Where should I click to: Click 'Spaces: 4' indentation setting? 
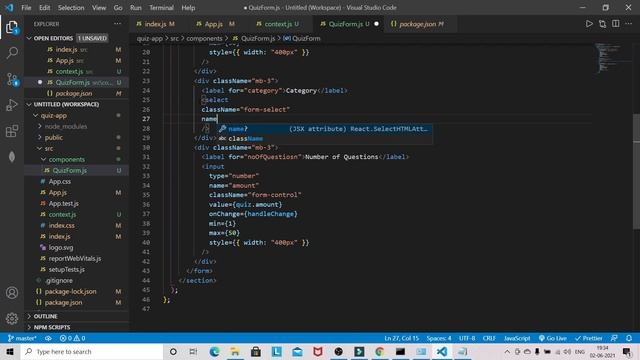tap(439, 338)
